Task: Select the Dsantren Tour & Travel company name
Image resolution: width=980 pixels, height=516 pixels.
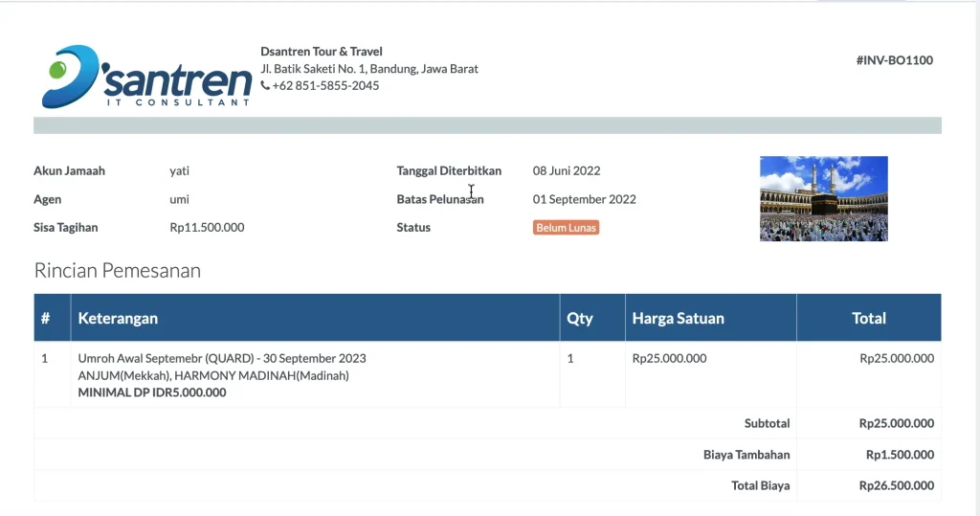Action: tap(322, 52)
